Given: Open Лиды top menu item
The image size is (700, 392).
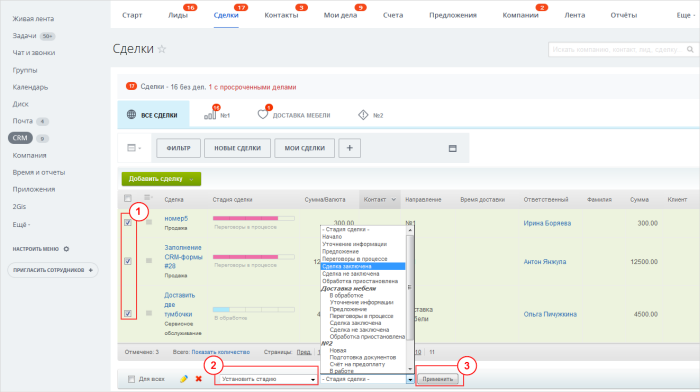Looking at the screenshot, I should 178,15.
